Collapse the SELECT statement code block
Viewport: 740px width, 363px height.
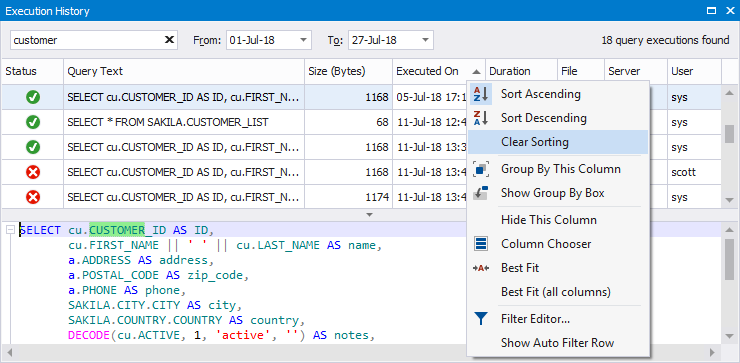tap(10, 230)
